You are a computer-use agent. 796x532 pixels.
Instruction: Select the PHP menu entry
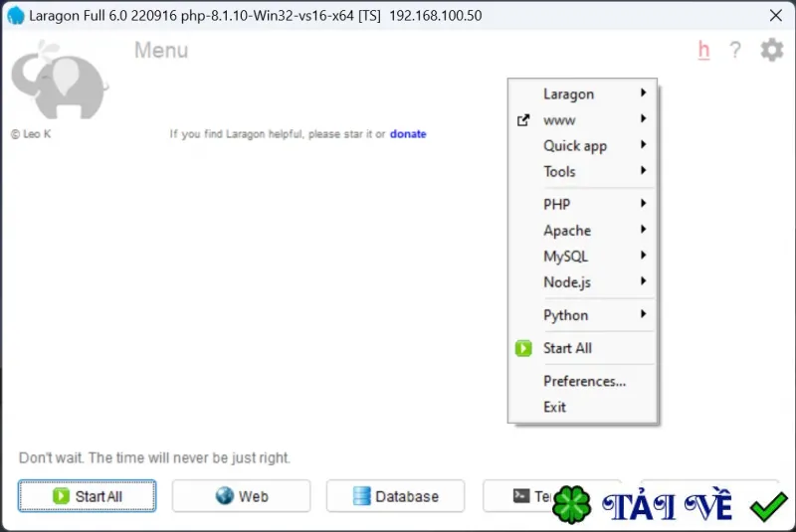pos(582,204)
